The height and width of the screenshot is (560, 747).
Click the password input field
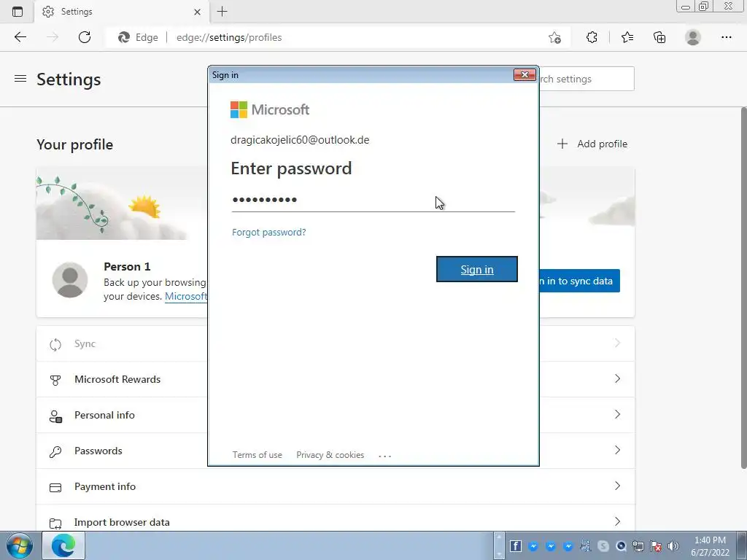[x=373, y=200]
